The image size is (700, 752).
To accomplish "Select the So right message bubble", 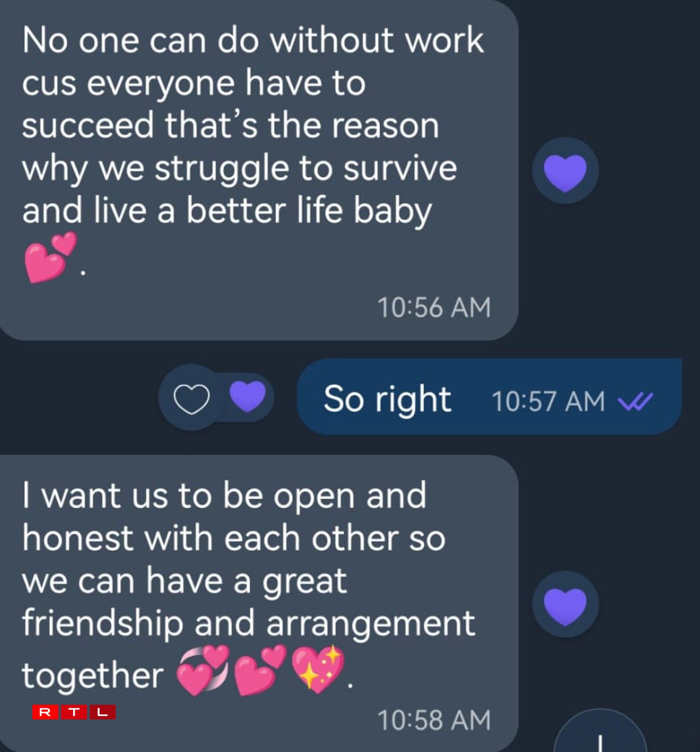I will (x=489, y=397).
